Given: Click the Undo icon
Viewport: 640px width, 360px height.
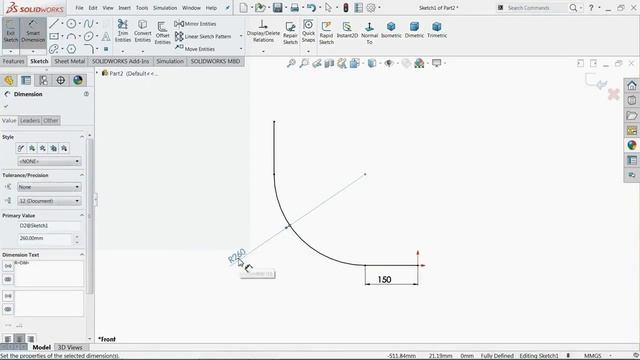Looking at the screenshot, I should 311,7.
